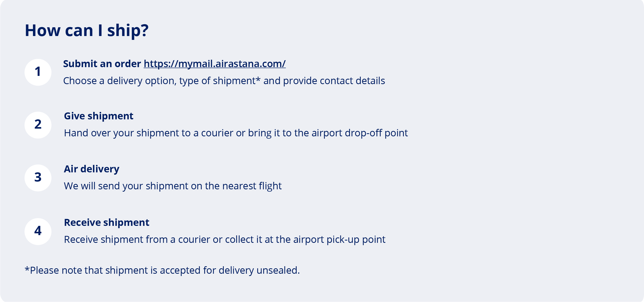The height and width of the screenshot is (302, 644).
Task: Click the unsealed shipment footnote
Action: coord(162,271)
